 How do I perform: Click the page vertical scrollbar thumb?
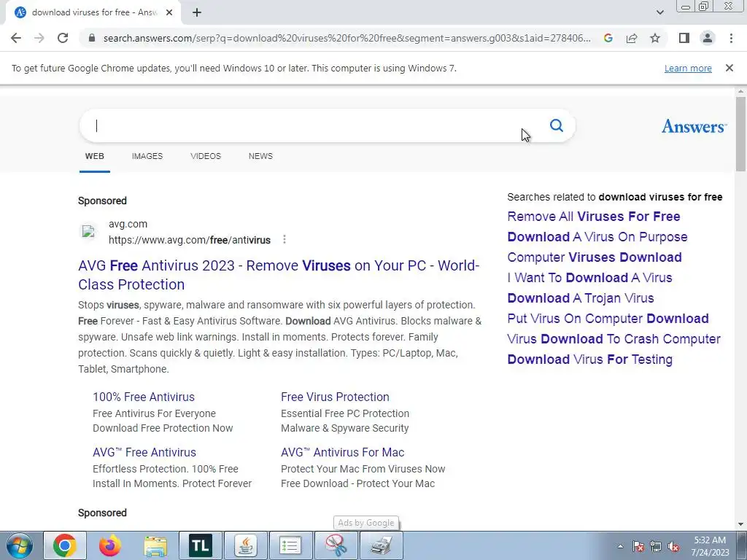[x=740, y=133]
